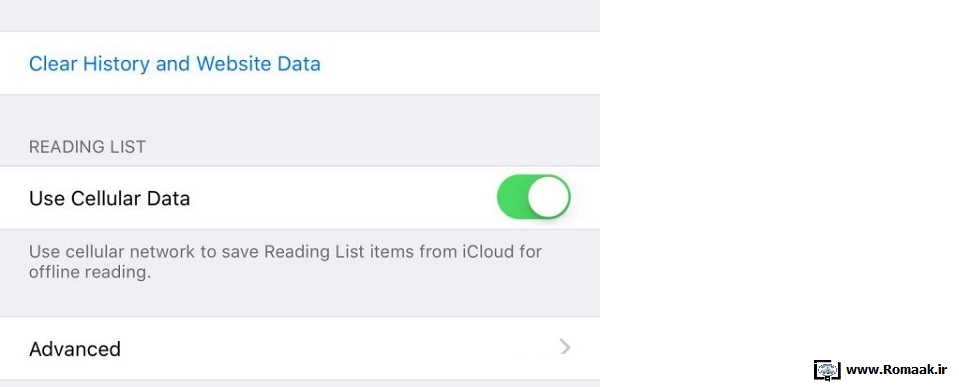Tap Clear History and Website Data
Image resolution: width=959 pixels, height=387 pixels.
click(x=175, y=64)
